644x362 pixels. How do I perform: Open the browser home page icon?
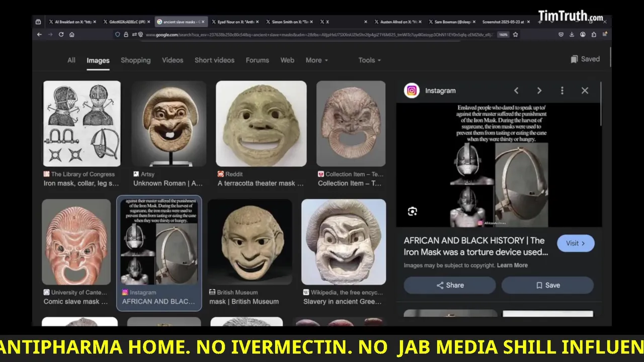point(72,35)
